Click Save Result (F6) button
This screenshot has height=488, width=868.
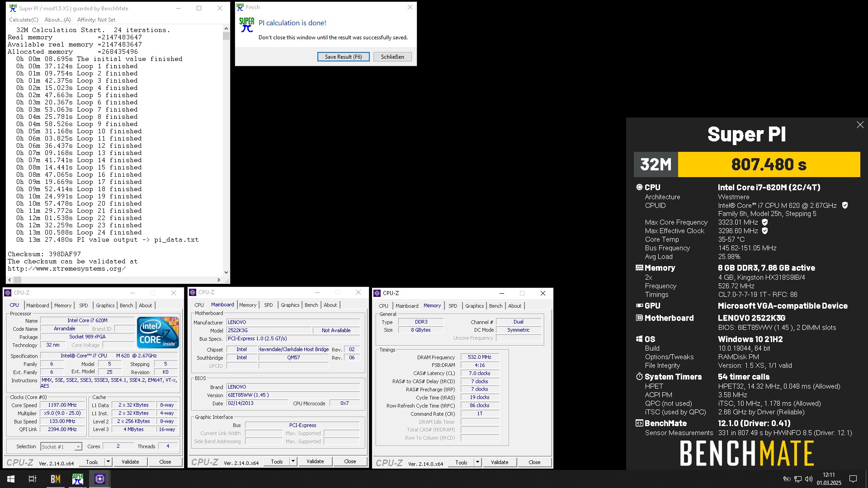344,57
